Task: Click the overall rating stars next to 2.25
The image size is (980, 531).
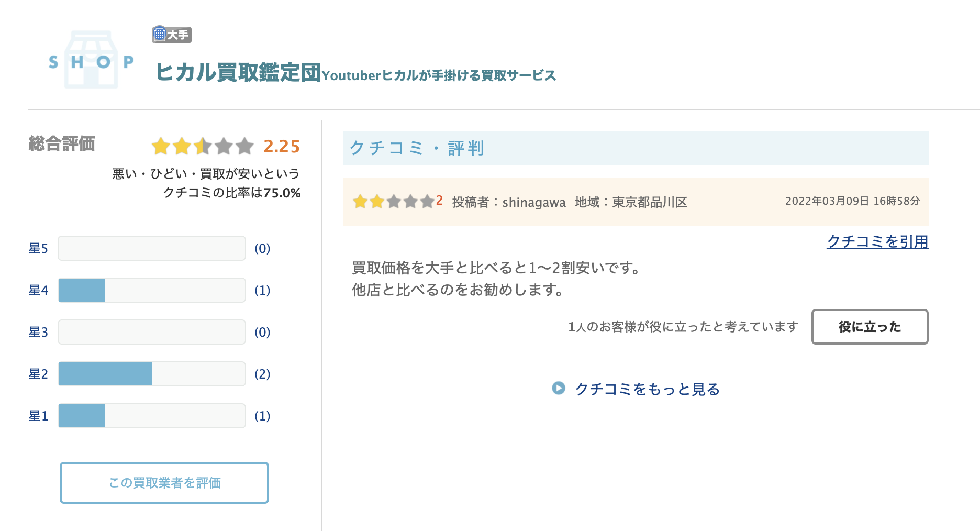Action: click(203, 146)
